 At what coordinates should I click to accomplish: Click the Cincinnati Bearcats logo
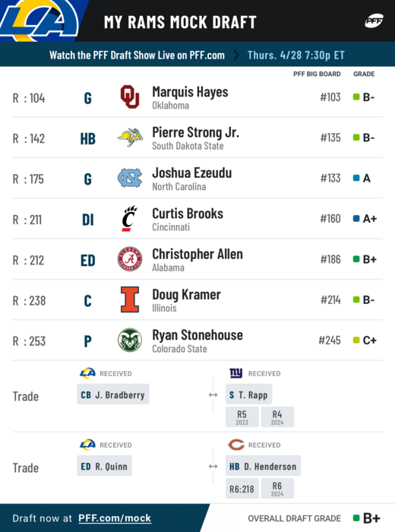click(x=130, y=219)
